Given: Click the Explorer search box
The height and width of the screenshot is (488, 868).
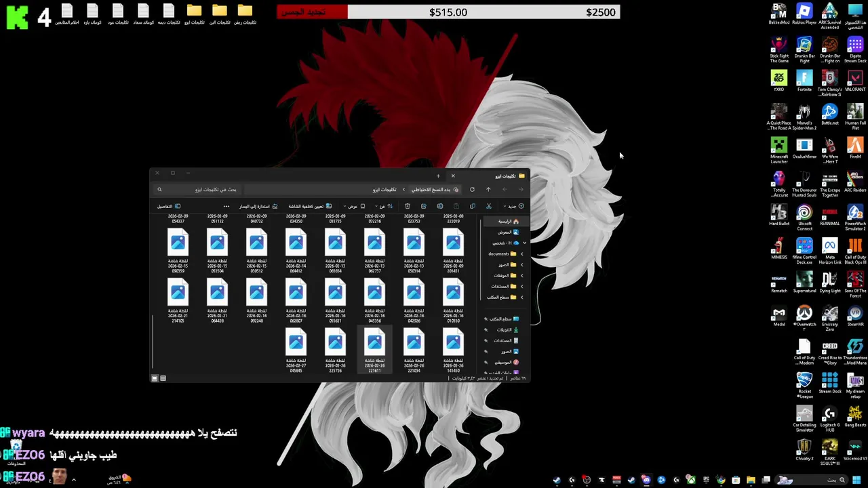Looking at the screenshot, I should [x=197, y=190].
